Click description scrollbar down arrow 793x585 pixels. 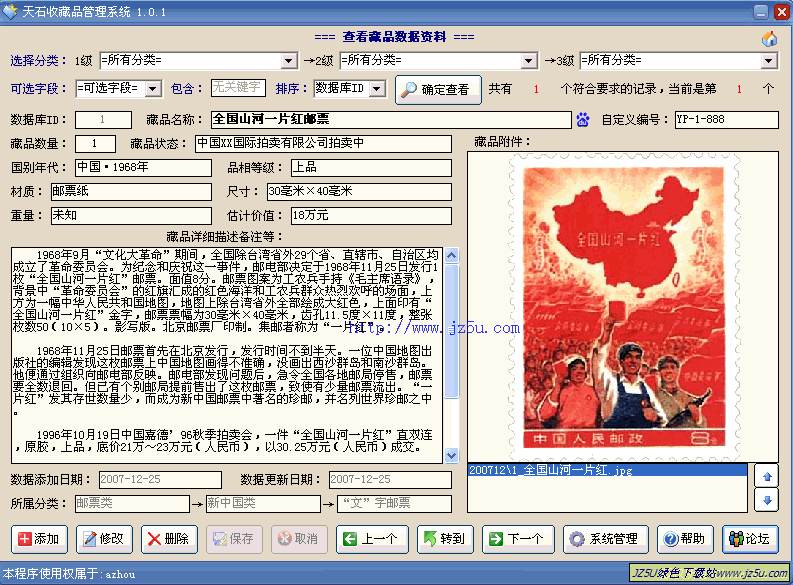[452, 455]
